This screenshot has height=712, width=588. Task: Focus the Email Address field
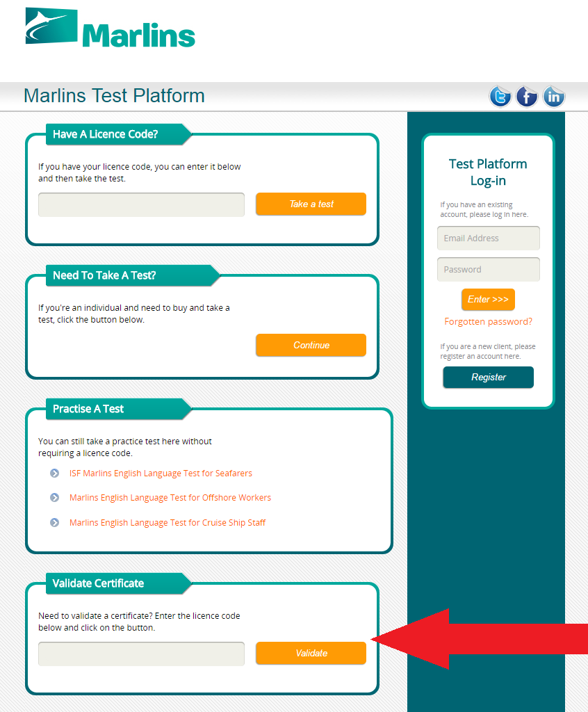(489, 238)
